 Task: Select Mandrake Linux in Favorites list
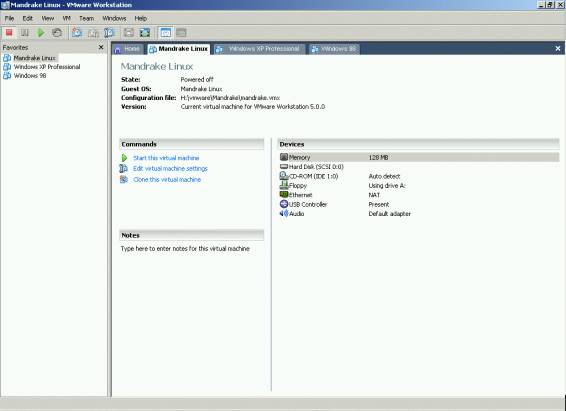click(35, 58)
